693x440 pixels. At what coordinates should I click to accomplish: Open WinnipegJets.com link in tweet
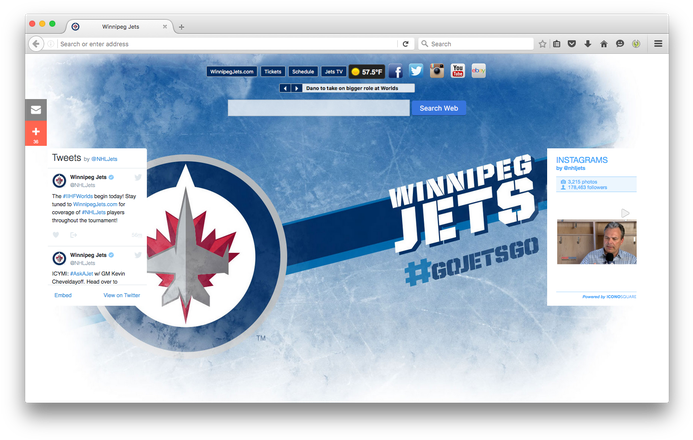coord(95,204)
